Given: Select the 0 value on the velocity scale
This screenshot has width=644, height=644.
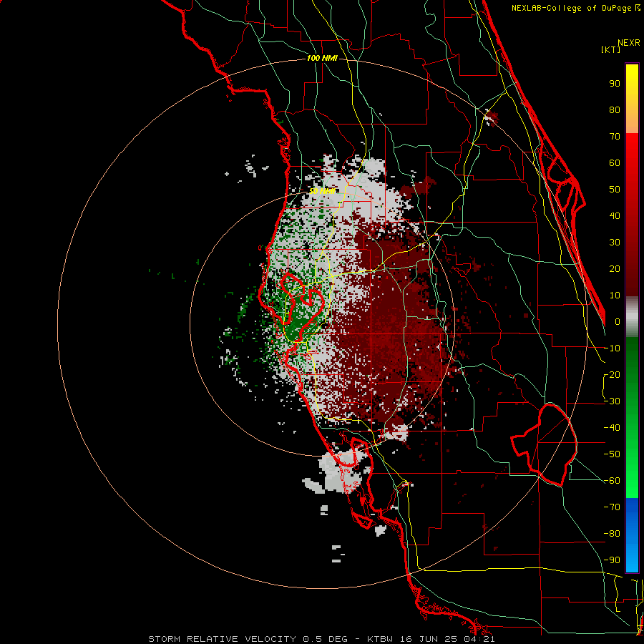Looking at the screenshot, I should click(618, 321).
